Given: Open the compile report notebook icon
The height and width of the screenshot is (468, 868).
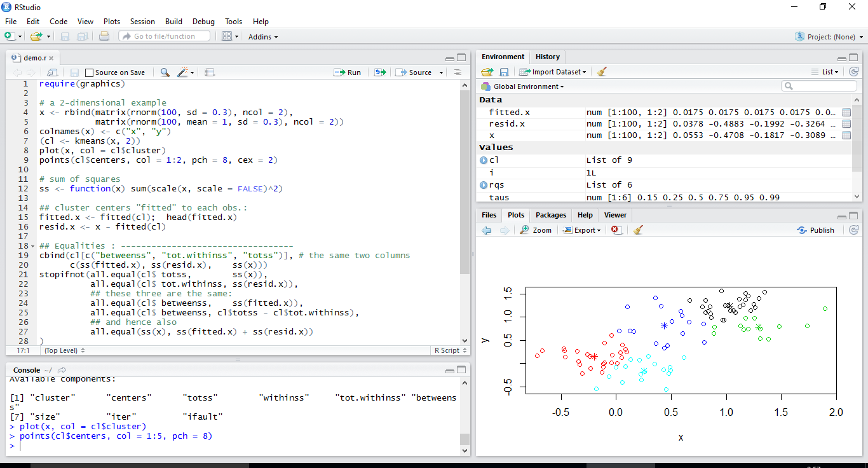Looking at the screenshot, I should [210, 72].
